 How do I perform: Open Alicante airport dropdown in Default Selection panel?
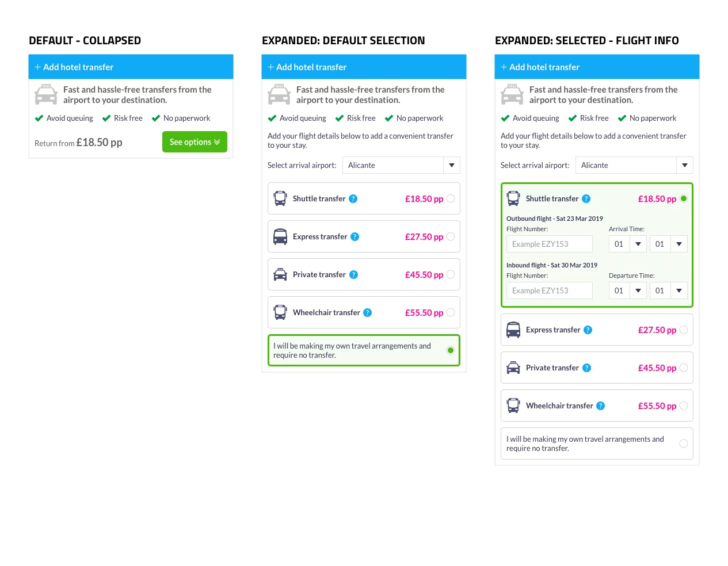pos(451,166)
